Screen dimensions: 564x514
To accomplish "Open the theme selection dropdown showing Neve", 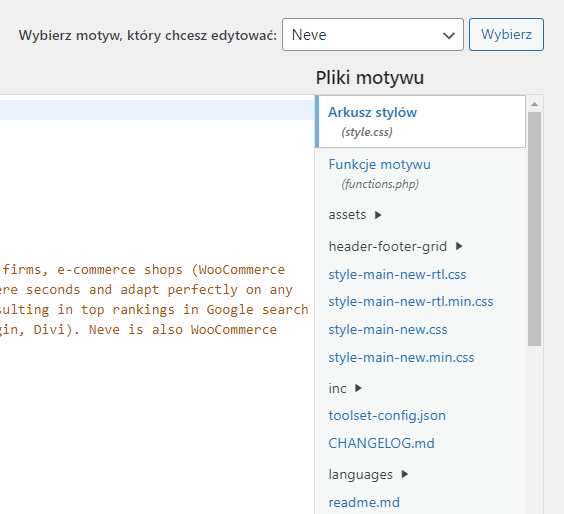I will (x=373, y=35).
